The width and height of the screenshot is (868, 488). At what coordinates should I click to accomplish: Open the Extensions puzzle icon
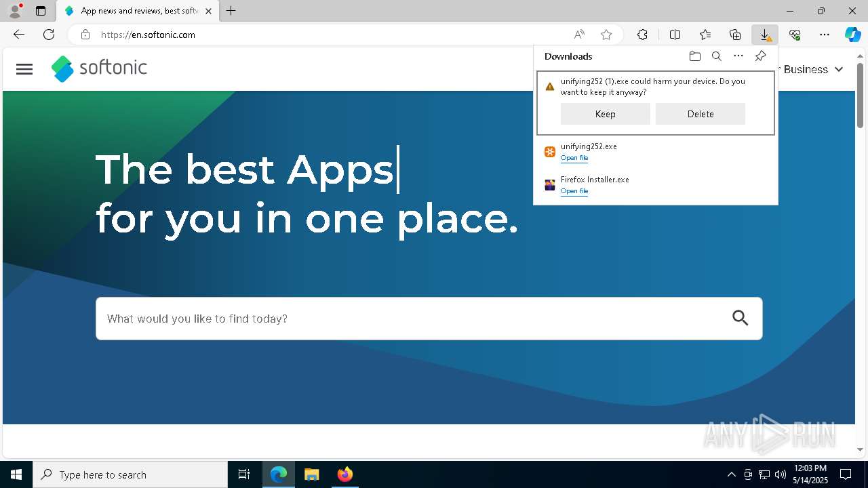point(642,35)
